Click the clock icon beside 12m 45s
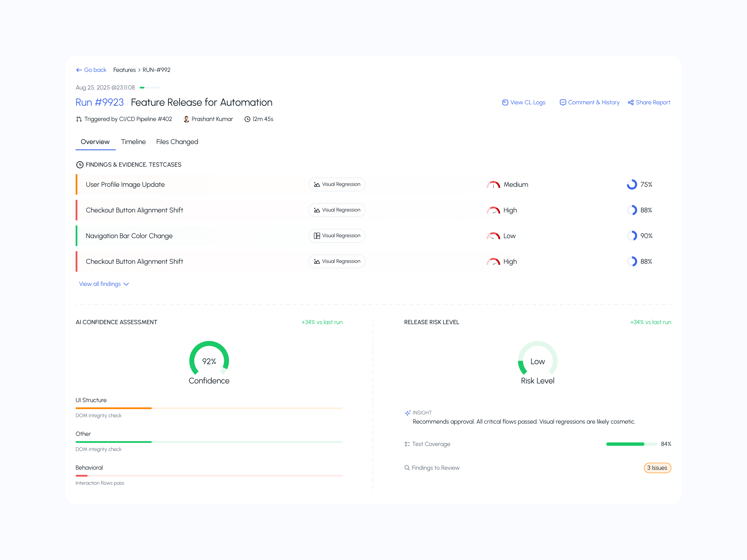Image resolution: width=747 pixels, height=560 pixels. point(247,119)
